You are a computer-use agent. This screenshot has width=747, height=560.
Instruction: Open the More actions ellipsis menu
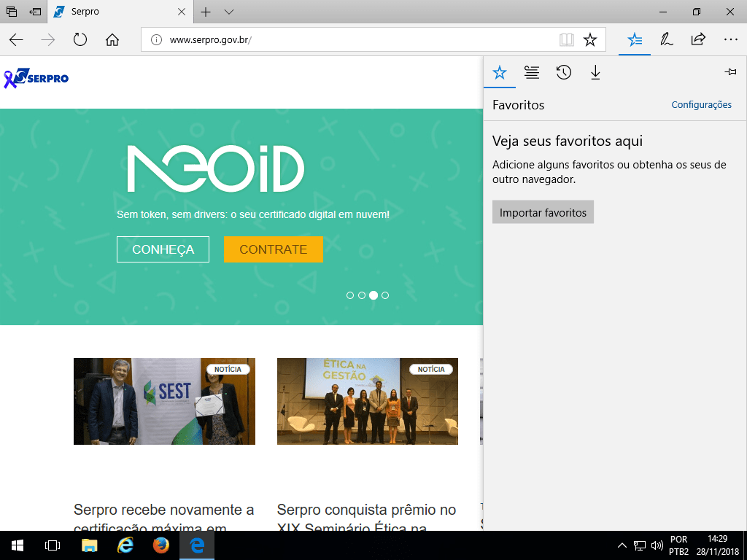tap(730, 40)
